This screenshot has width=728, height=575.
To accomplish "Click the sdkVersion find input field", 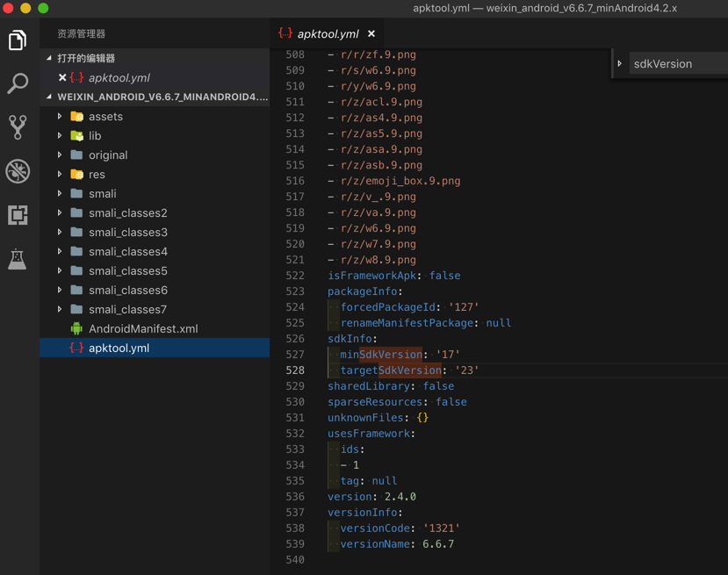I will pos(678,63).
